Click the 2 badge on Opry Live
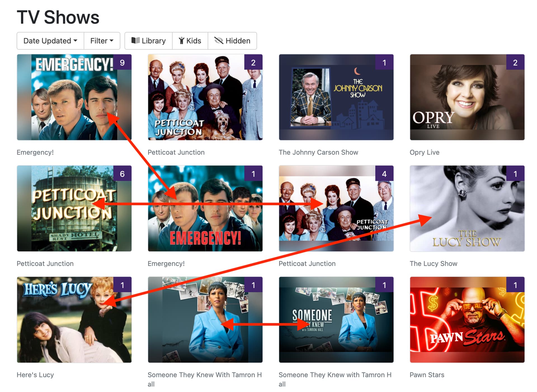This screenshot has width=537, height=392. (x=515, y=62)
